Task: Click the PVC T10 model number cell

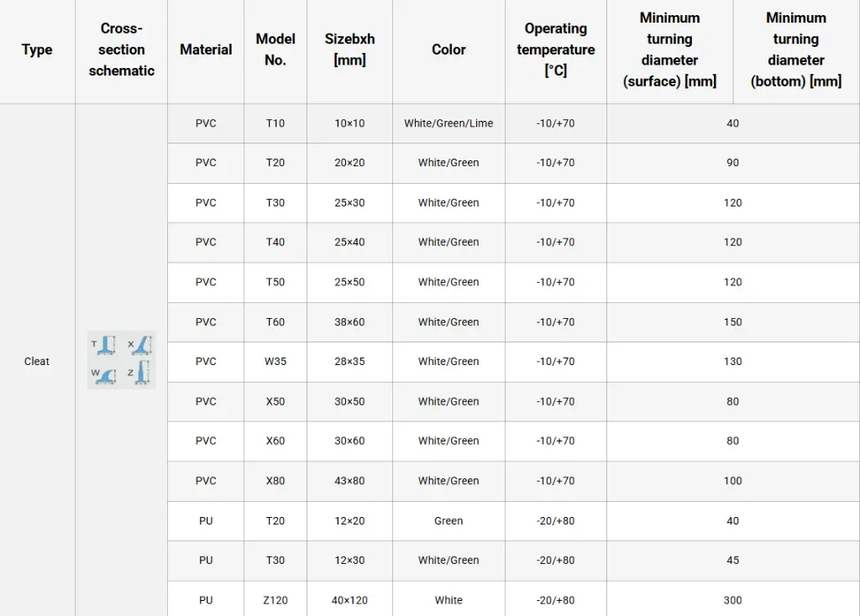Action: [x=275, y=123]
